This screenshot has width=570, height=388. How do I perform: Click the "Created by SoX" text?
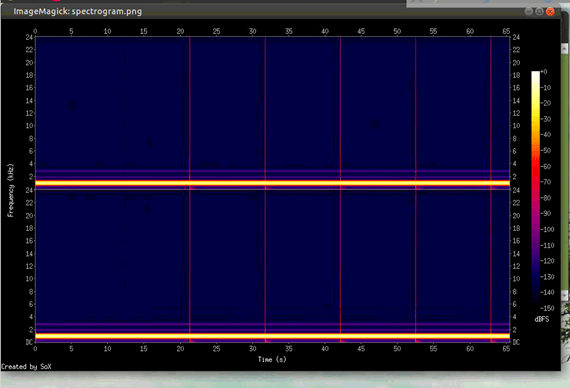[x=26, y=367]
